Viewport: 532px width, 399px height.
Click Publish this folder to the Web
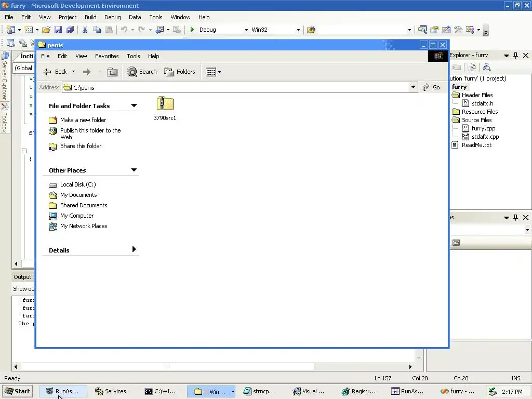[x=90, y=134]
